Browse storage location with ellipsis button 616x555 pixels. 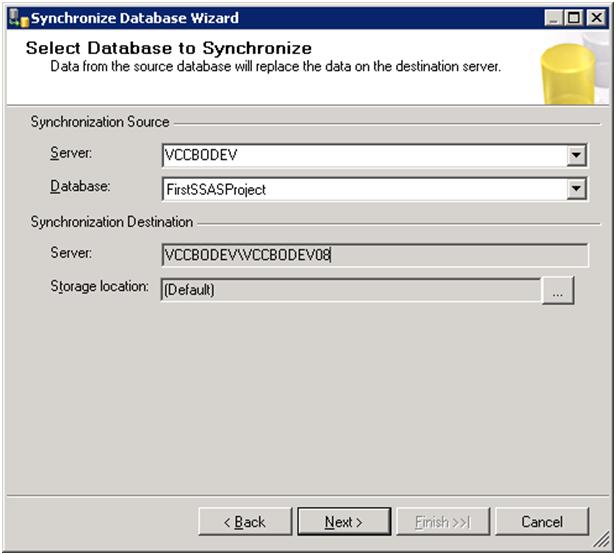click(x=558, y=290)
